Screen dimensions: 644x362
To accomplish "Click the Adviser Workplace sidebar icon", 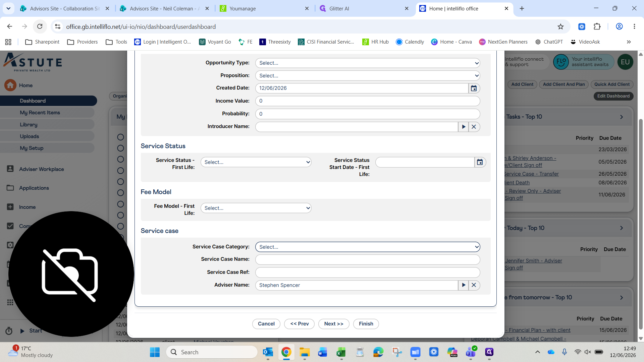I will pyautogui.click(x=10, y=169).
